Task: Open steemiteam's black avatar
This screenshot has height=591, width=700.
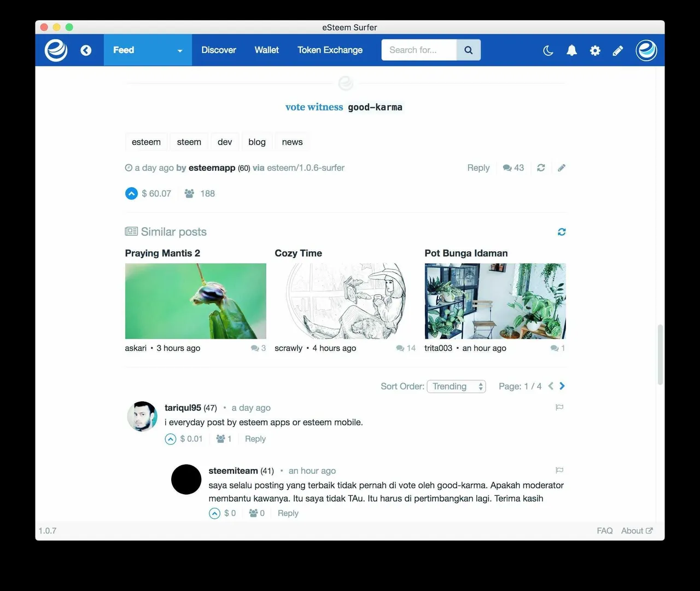Action: (186, 479)
